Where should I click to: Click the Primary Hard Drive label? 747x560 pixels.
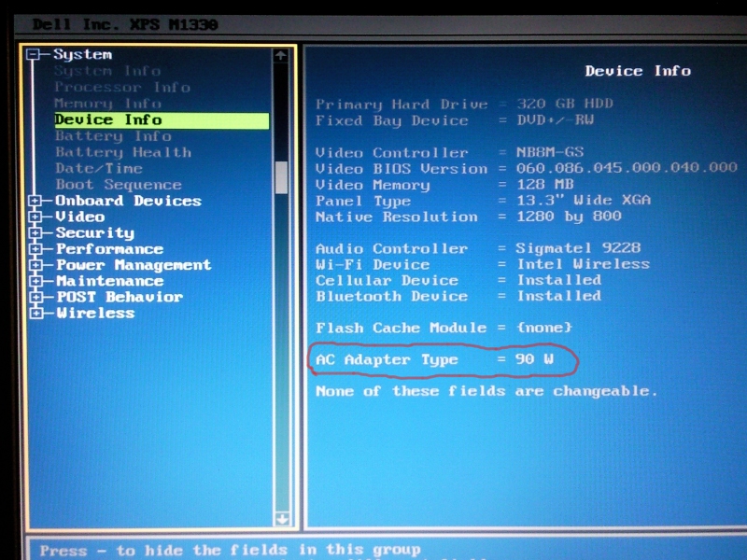[402, 105]
